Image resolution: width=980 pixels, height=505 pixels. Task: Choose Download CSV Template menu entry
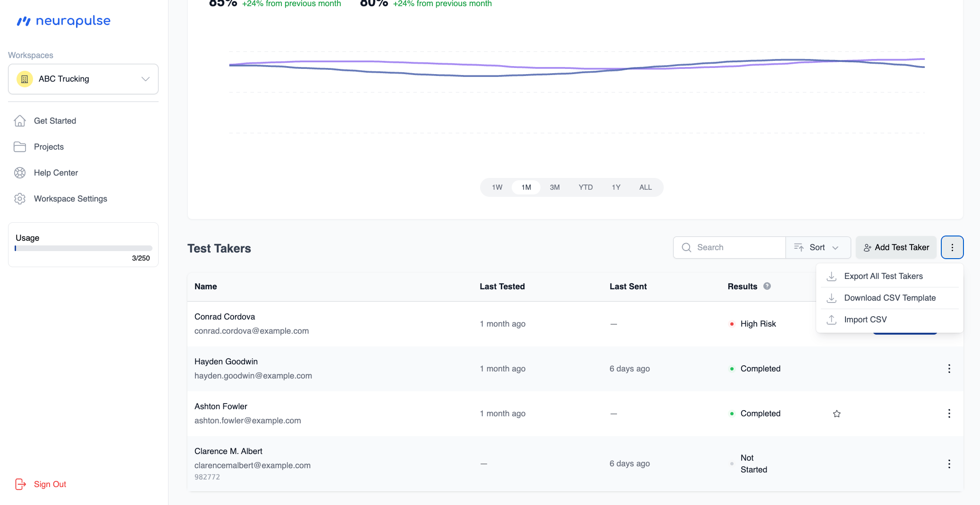pos(889,298)
